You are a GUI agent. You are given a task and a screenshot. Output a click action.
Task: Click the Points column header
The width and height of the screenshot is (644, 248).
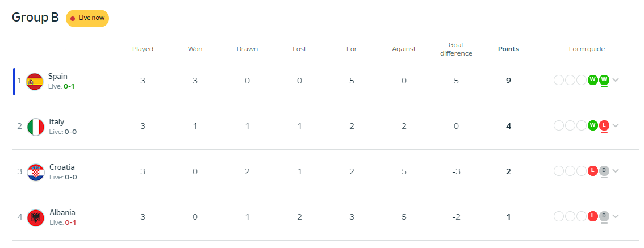[508, 49]
